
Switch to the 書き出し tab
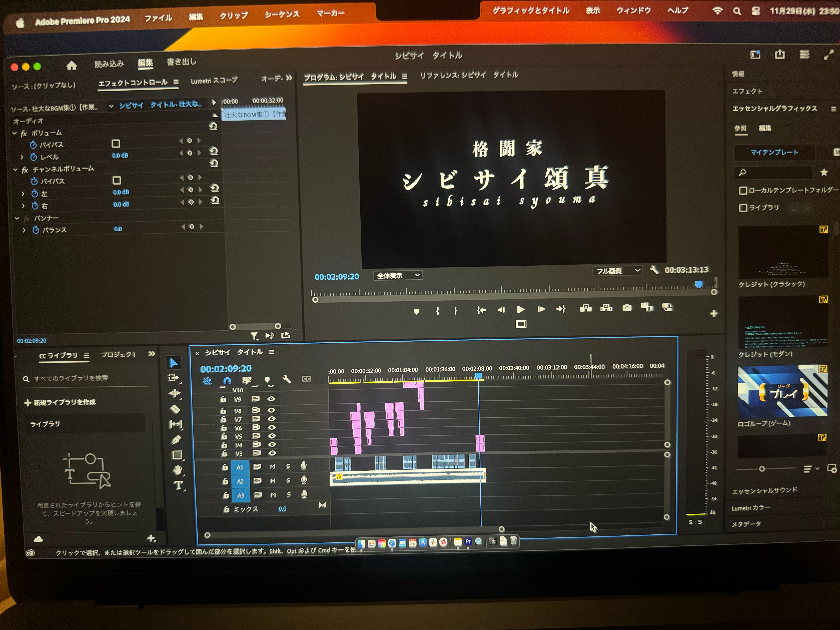click(x=181, y=62)
